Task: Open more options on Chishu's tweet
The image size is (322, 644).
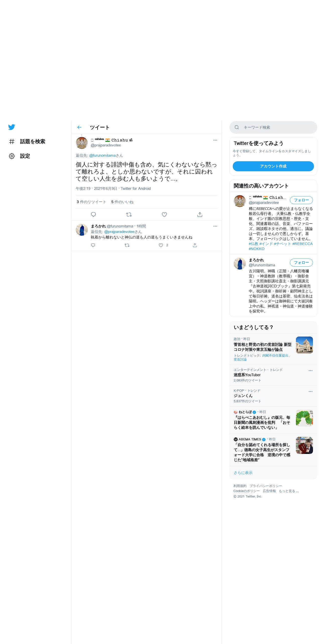Action: 215,140
